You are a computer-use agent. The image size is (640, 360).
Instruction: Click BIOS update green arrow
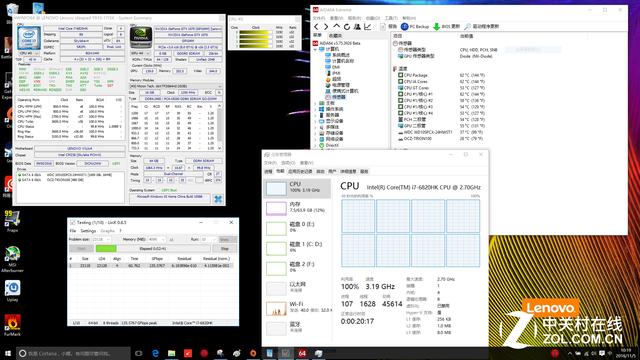click(x=436, y=27)
